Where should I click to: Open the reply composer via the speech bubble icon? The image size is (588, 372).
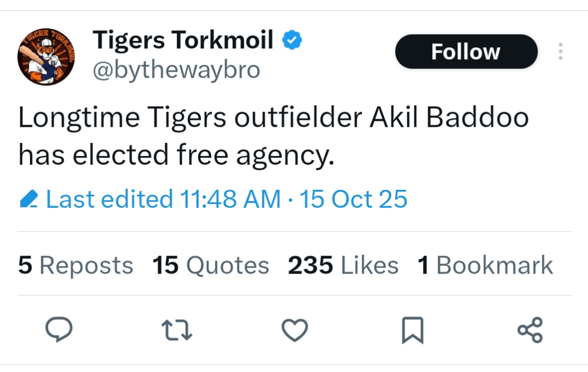click(60, 328)
